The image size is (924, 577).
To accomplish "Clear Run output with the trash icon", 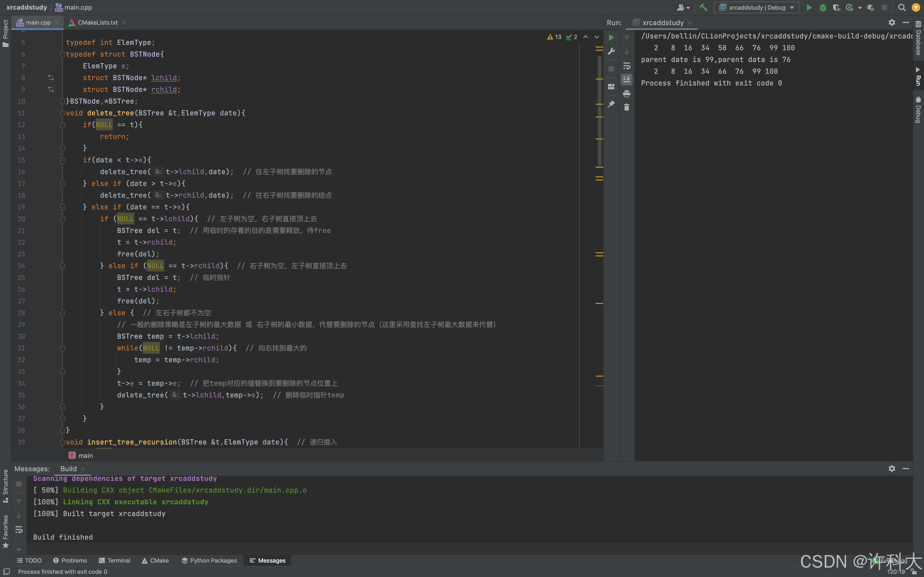I will coord(627,107).
